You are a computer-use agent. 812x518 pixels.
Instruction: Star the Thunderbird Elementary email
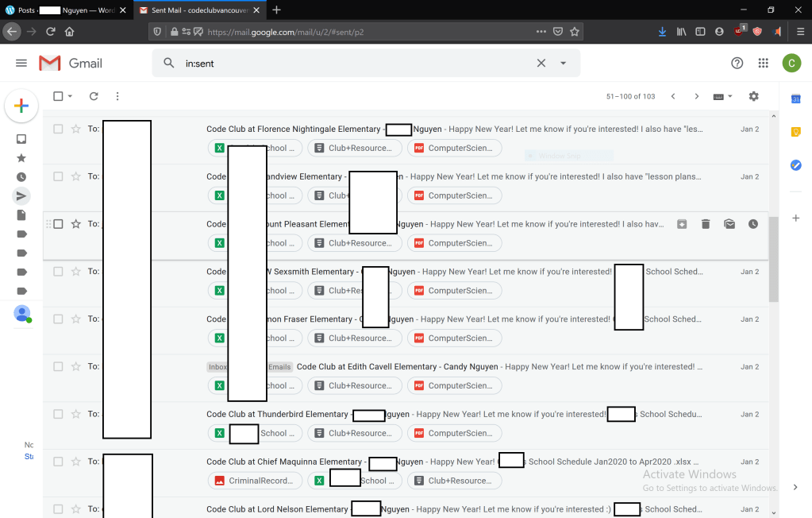tap(76, 414)
